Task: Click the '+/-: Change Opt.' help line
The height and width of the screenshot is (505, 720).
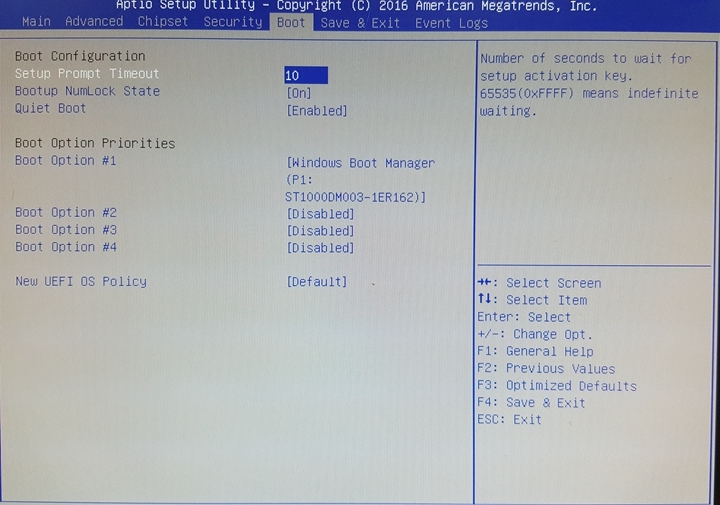Action: [535, 334]
